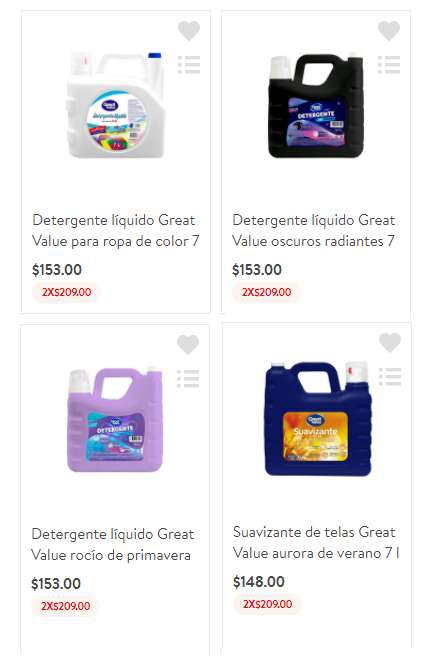Toggle heart on oscuros radiantes detergent
Image resolution: width=435 pixels, height=668 pixels.
tap(389, 30)
